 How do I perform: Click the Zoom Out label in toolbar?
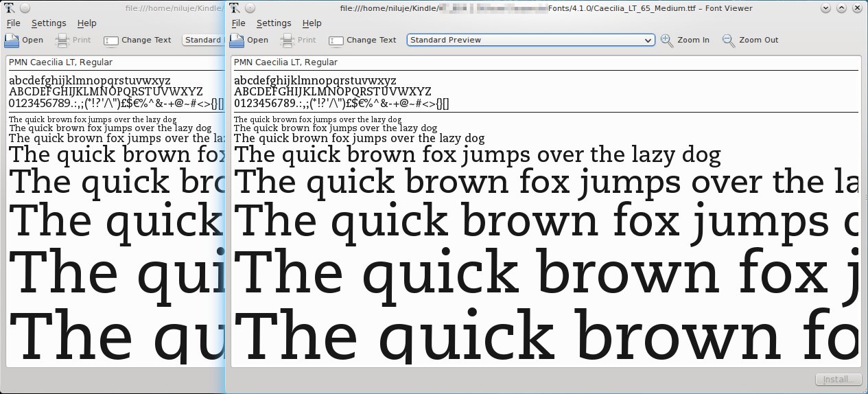click(759, 40)
